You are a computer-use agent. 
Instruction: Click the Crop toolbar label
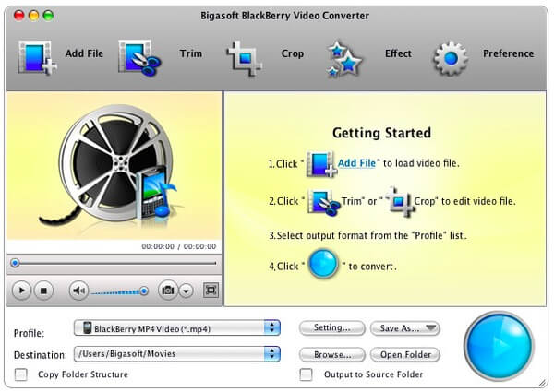pyautogui.click(x=292, y=53)
